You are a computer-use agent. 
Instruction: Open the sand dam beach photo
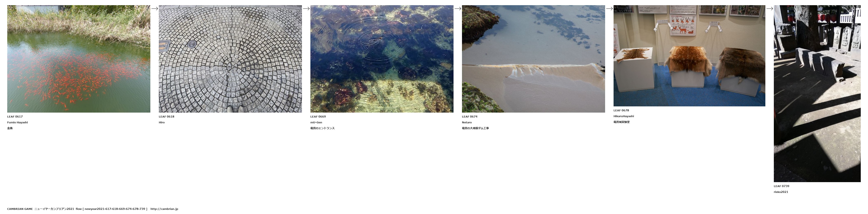point(533,59)
